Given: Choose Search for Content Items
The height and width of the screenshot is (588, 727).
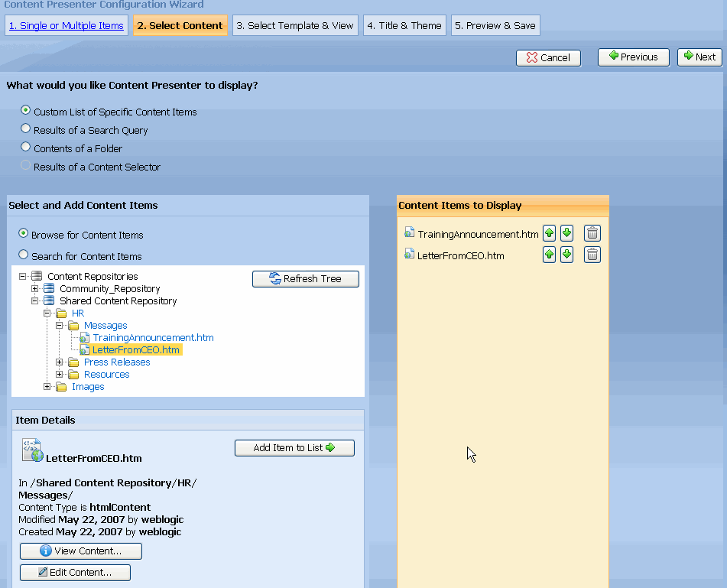Looking at the screenshot, I should [x=23, y=255].
